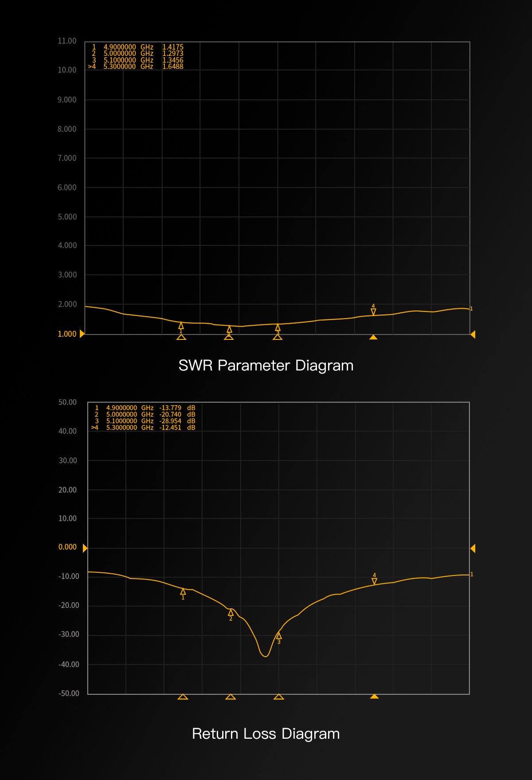Pick marker 3 near the return loss dip
The width and height of the screenshot is (532, 780).
[278, 636]
